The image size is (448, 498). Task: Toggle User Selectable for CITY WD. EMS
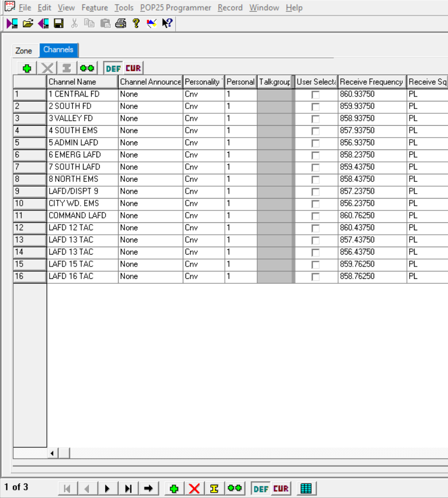tap(315, 204)
